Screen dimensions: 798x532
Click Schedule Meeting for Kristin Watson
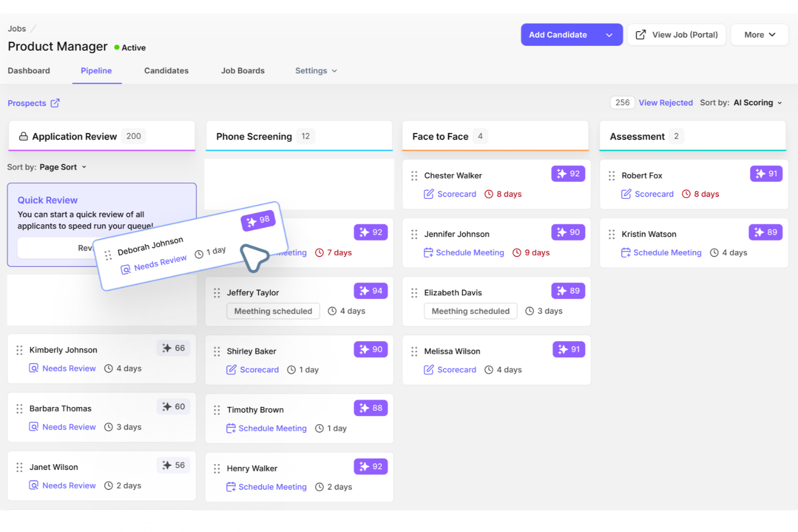click(x=668, y=252)
